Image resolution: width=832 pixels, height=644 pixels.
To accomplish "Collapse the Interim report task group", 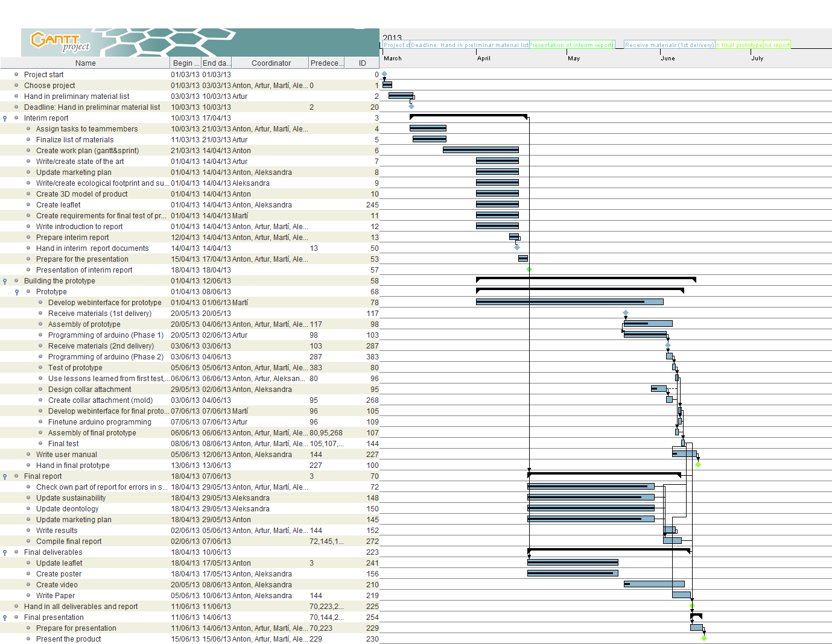I will pyautogui.click(x=5, y=119).
